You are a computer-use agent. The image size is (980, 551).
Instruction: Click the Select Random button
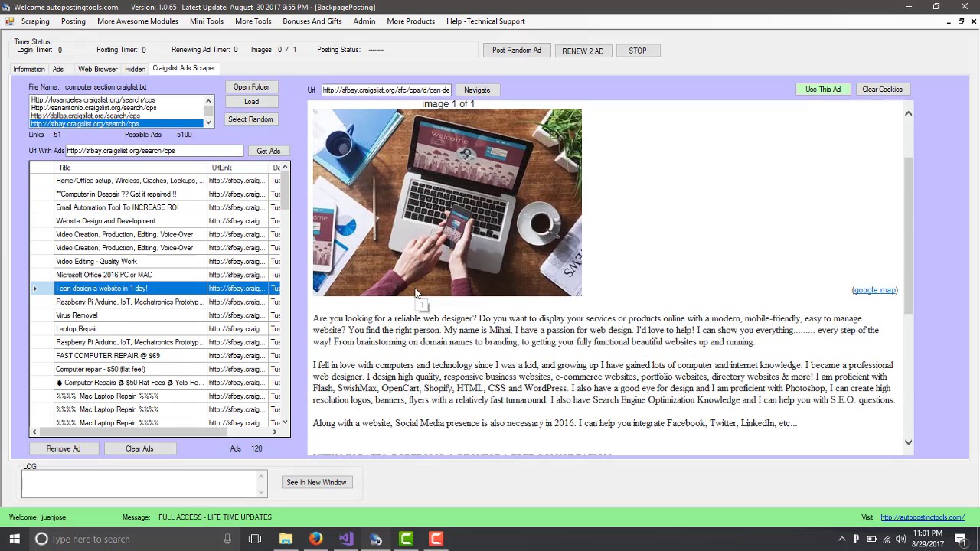pyautogui.click(x=250, y=119)
